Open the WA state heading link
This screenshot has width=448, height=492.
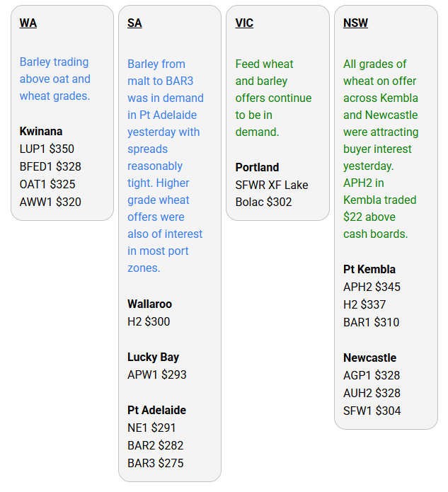tap(28, 23)
